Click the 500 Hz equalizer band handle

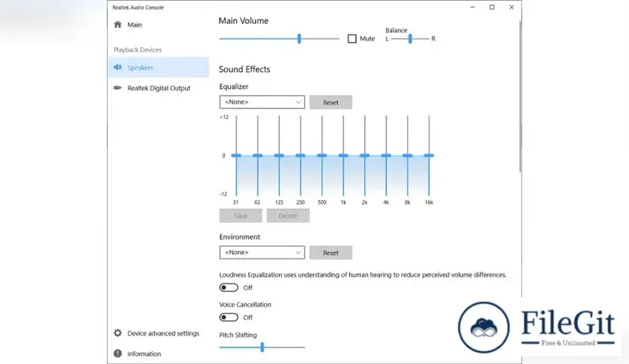(x=322, y=156)
